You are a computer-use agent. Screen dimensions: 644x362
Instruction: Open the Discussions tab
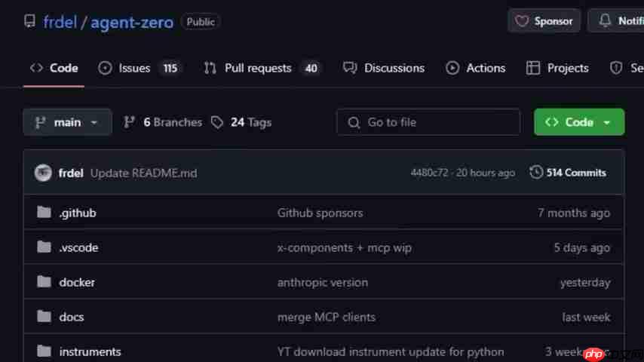coord(384,68)
